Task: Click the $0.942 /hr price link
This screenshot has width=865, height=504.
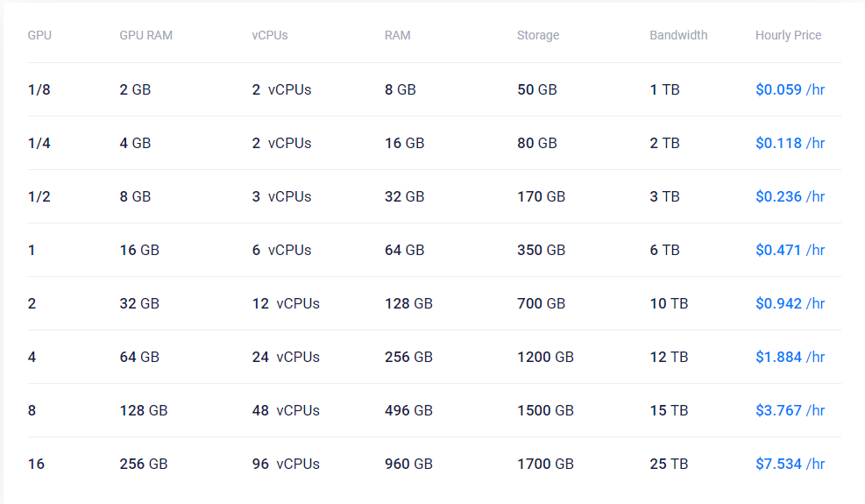Action: point(790,303)
